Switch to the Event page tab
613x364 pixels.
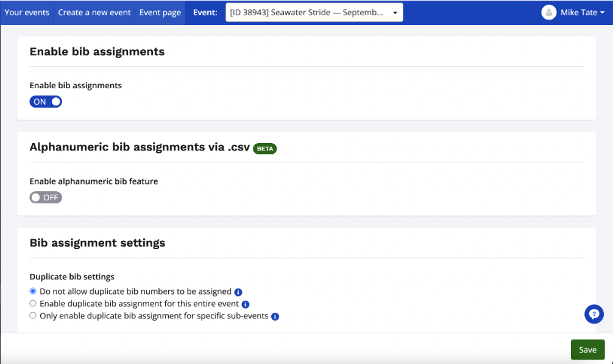point(160,12)
